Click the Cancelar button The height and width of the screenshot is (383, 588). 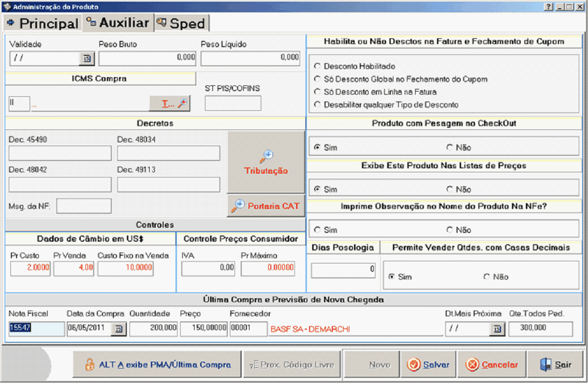tap(491, 365)
